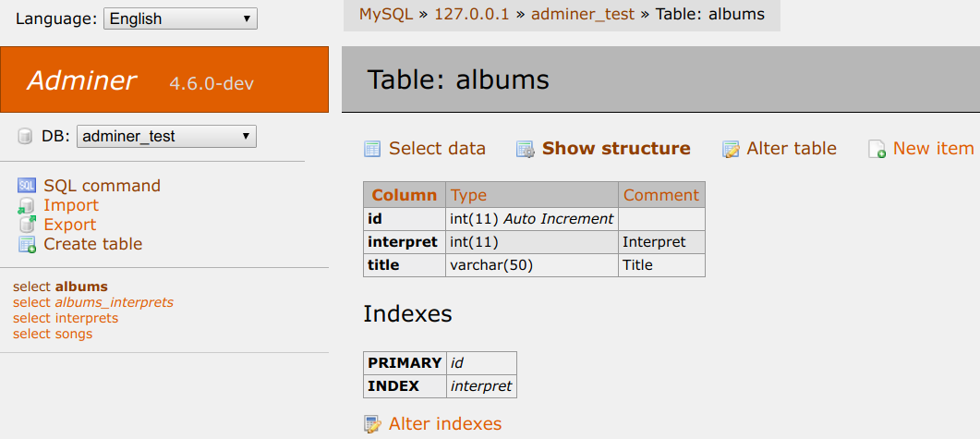
Task: Click the SQL command icon
Action: pyautogui.click(x=27, y=186)
